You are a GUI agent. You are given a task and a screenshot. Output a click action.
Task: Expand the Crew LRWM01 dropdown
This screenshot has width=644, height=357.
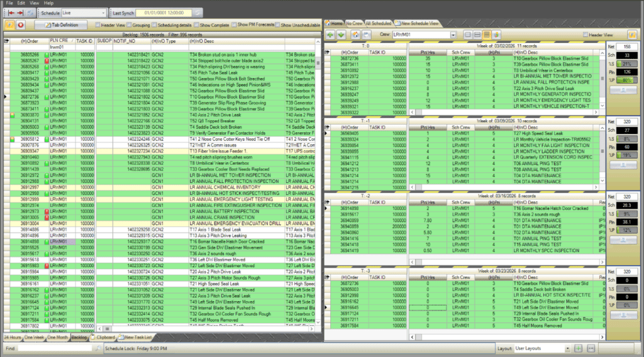453,35
